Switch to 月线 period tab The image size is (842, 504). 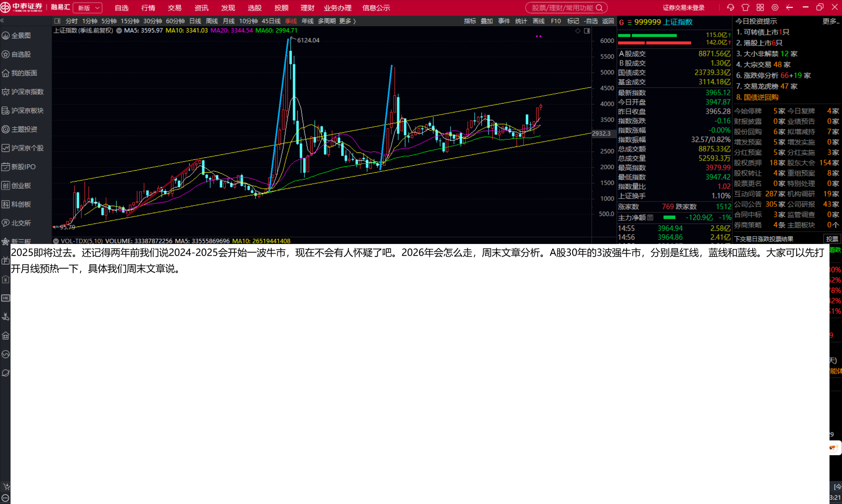[228, 21]
